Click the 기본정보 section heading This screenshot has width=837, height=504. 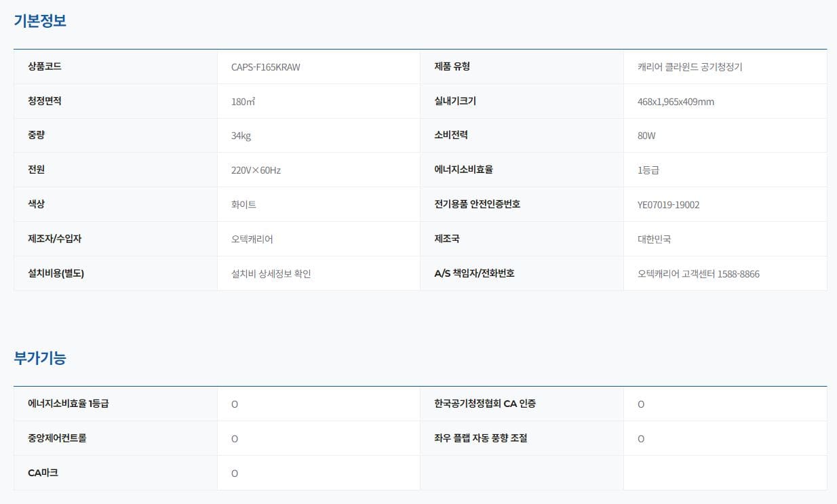[39, 21]
